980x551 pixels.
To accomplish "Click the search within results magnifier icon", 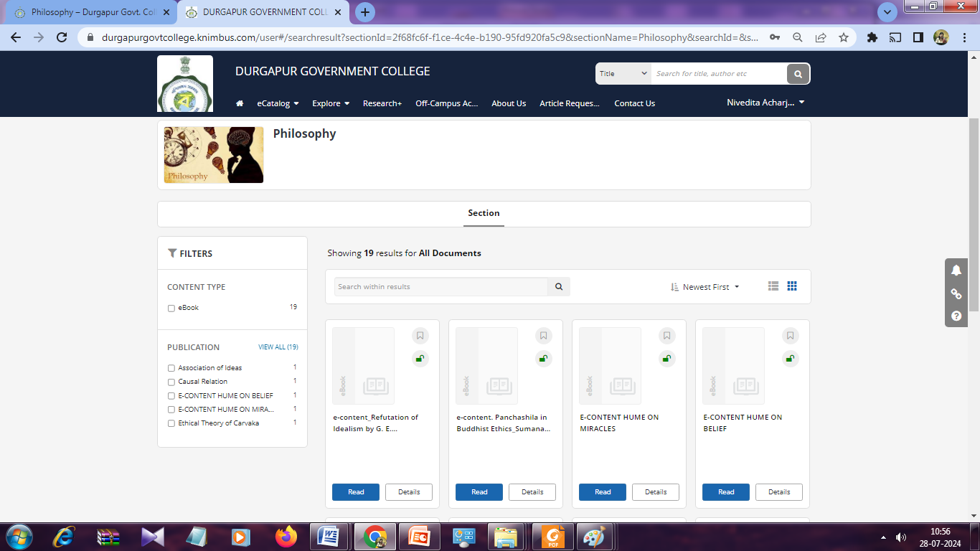I will coord(559,287).
